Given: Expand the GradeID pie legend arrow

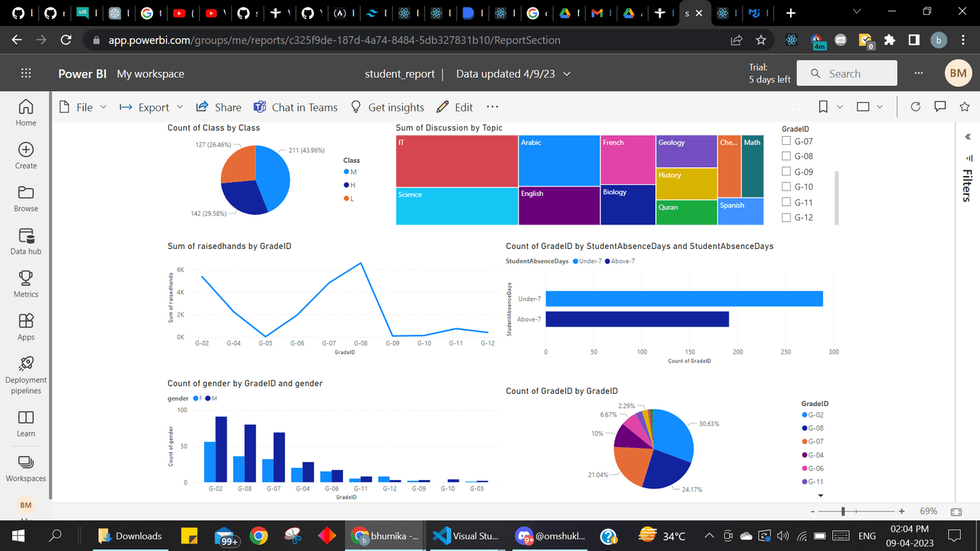Looking at the screenshot, I should pos(821,496).
